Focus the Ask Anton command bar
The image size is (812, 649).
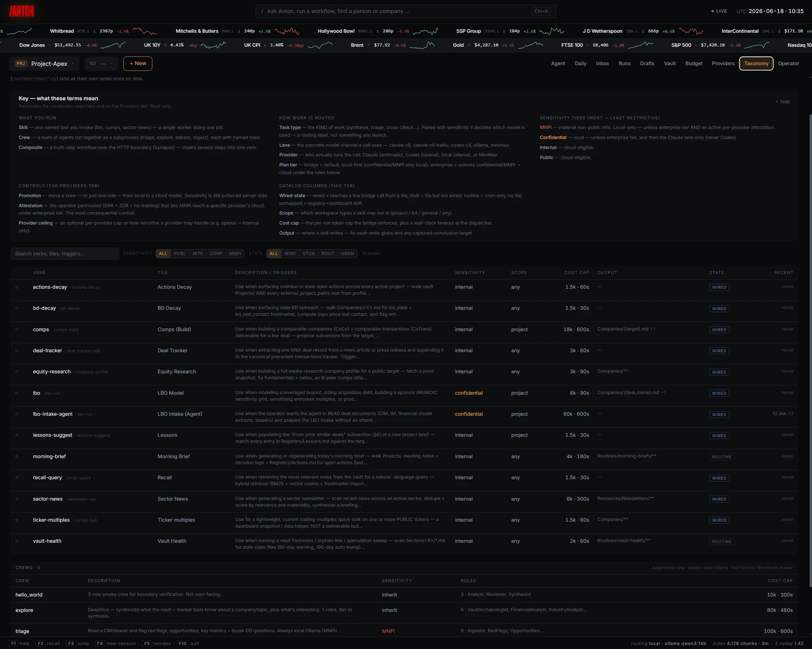[x=406, y=11]
